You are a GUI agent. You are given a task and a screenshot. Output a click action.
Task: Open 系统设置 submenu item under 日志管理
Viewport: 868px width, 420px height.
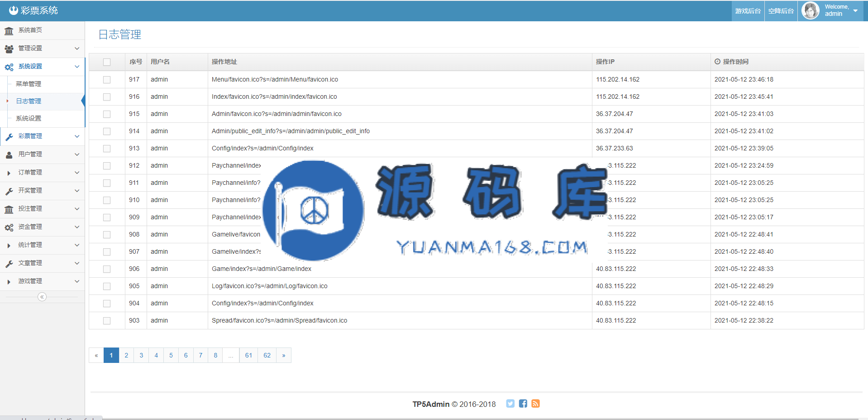pos(29,118)
